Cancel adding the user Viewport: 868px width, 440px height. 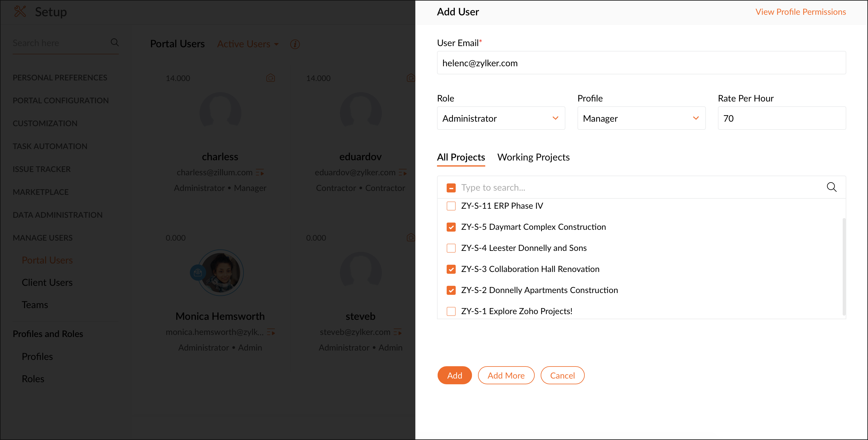pyautogui.click(x=562, y=375)
